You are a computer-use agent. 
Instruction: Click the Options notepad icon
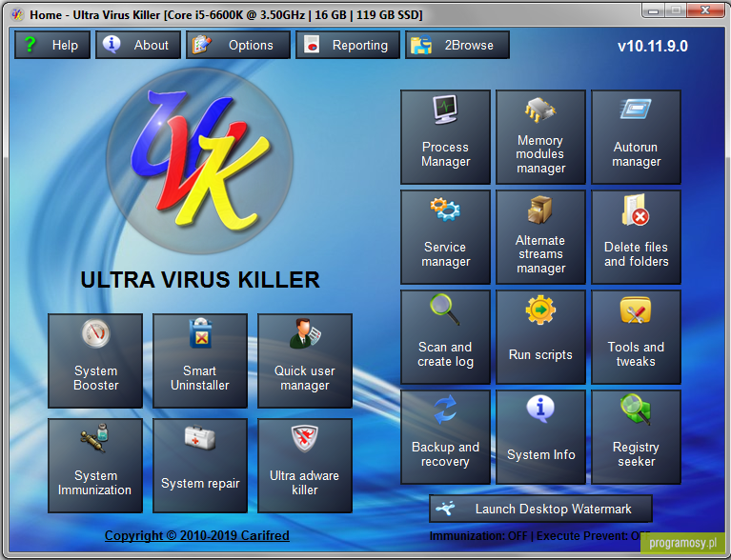tap(201, 45)
